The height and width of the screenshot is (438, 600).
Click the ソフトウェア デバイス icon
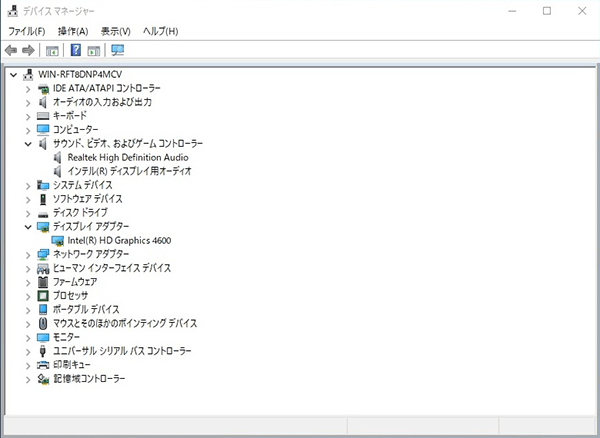[x=43, y=199]
